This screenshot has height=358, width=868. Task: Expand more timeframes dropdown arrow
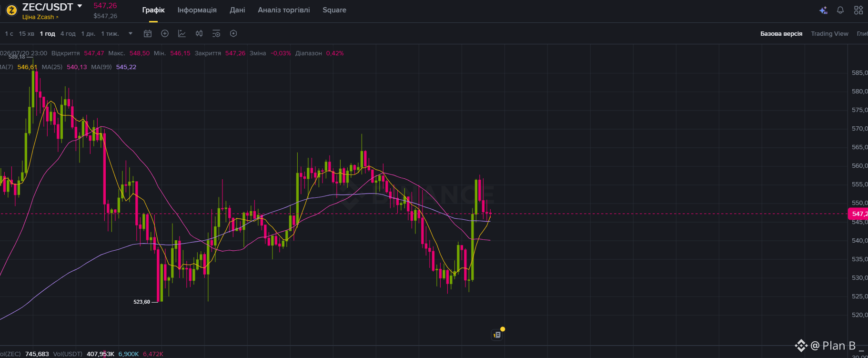pos(131,34)
